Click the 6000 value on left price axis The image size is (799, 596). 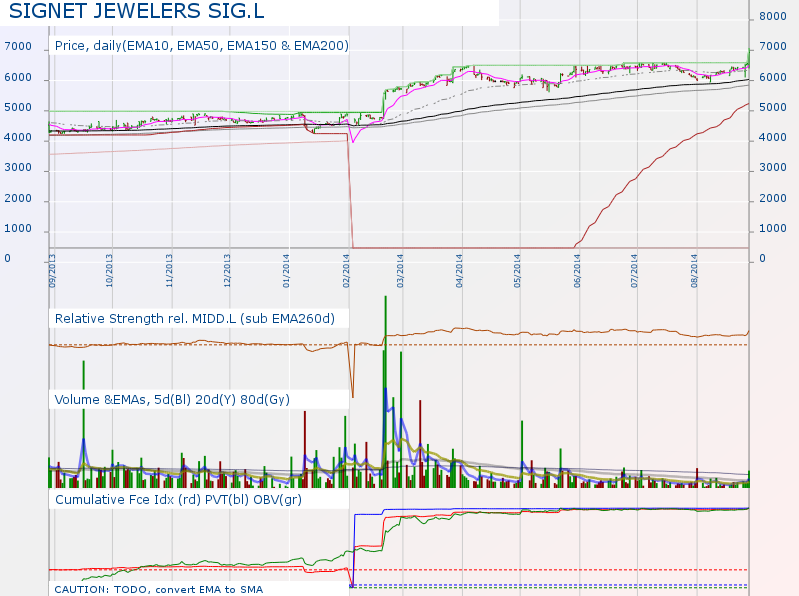click(x=18, y=77)
